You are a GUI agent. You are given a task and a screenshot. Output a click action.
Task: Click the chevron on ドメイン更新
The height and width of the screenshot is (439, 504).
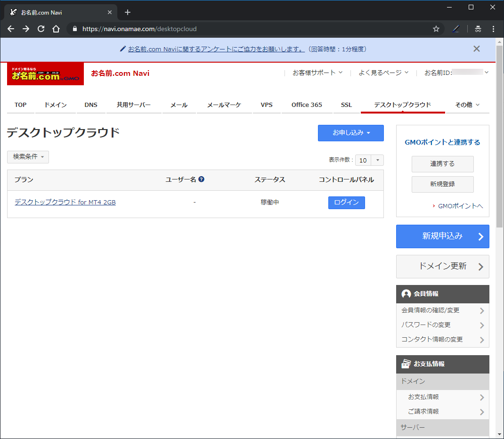481,267
